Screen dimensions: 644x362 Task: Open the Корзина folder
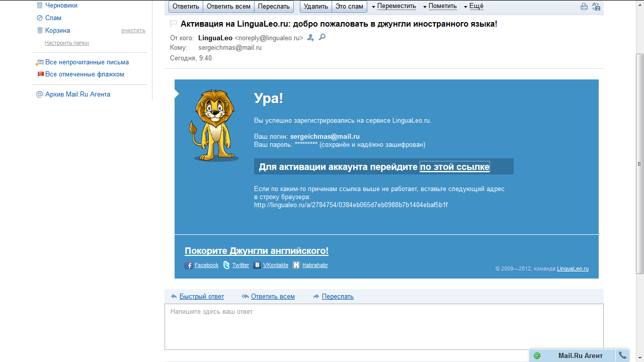click(x=57, y=30)
